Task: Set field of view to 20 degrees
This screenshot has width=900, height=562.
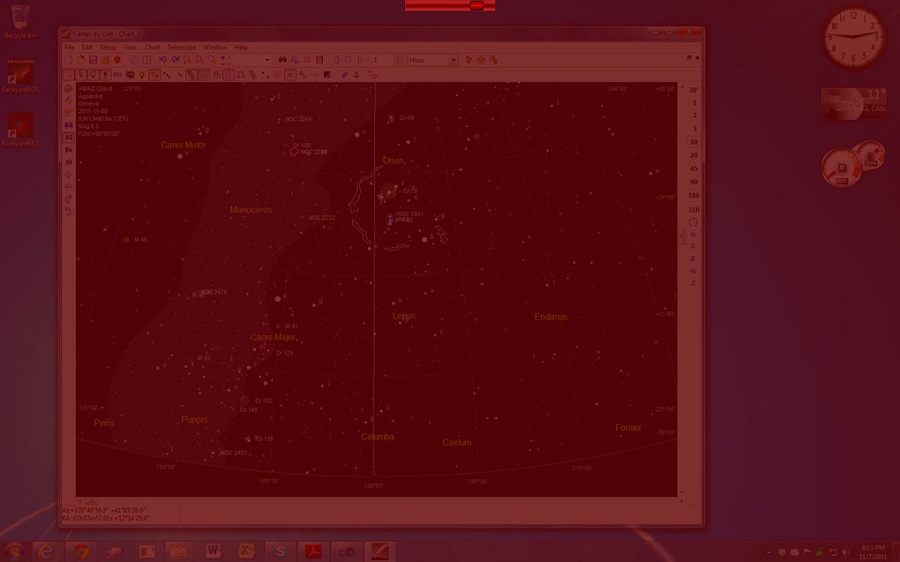Action: click(694, 156)
